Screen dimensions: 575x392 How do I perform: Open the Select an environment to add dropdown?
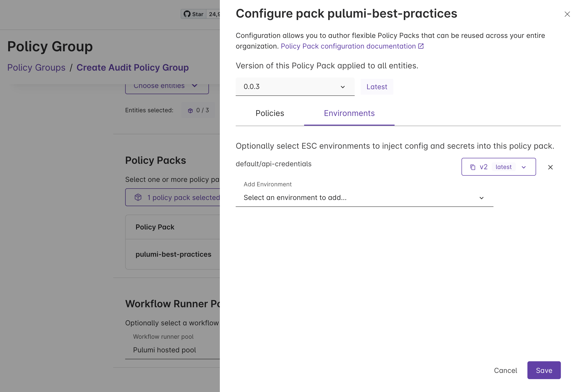(364, 197)
